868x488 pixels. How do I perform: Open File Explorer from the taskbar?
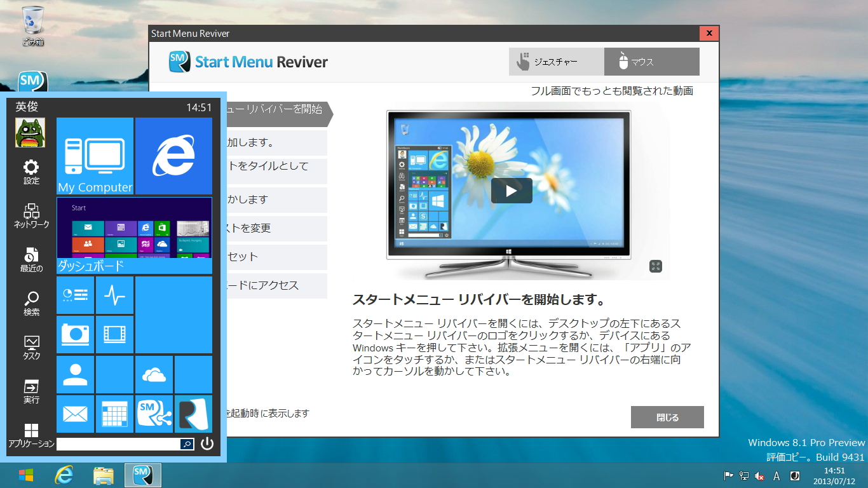coord(103,475)
